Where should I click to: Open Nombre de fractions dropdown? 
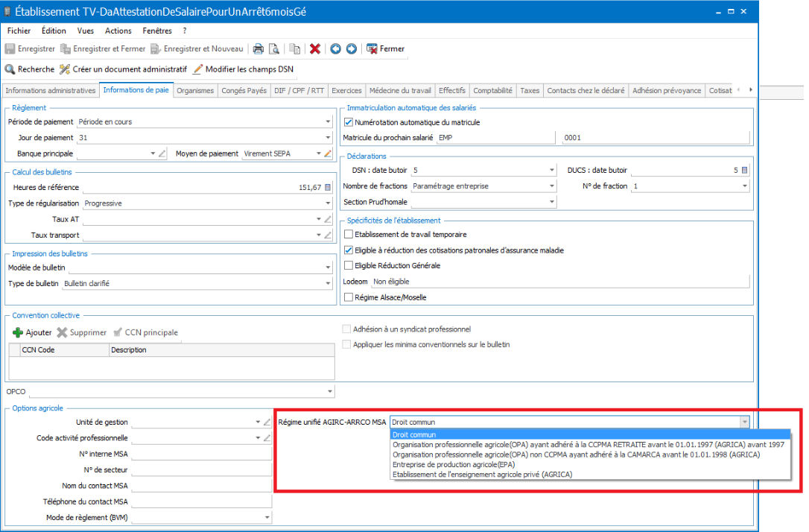point(551,186)
